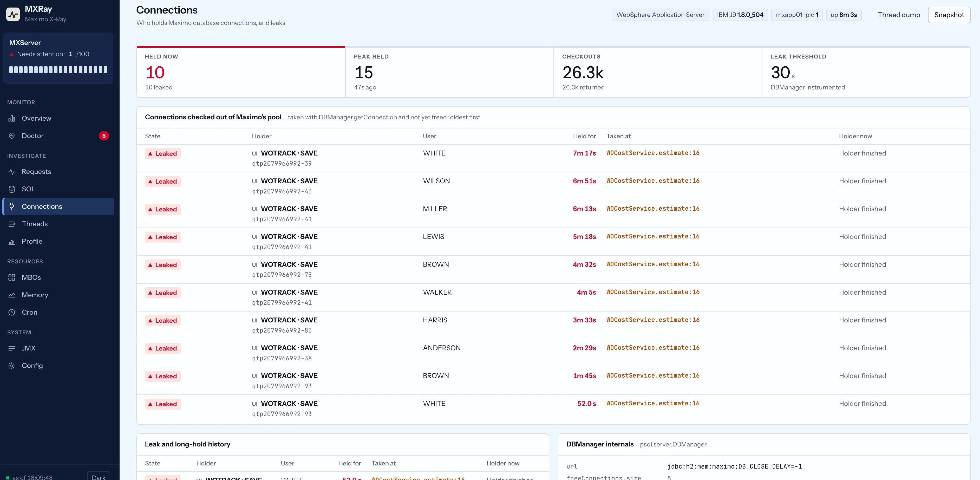
Task: Click the Cron clock icon
Action: click(12, 312)
